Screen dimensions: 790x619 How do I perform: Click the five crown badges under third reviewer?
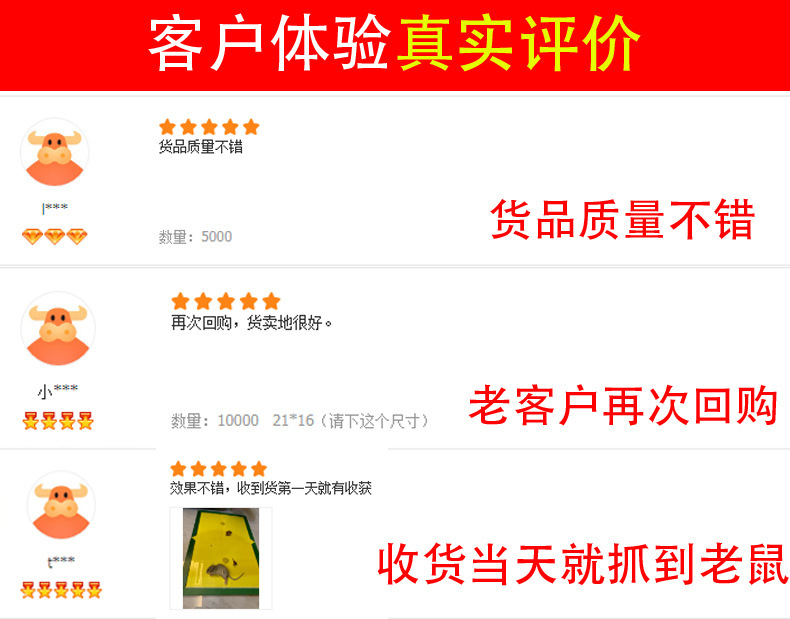pos(61,590)
